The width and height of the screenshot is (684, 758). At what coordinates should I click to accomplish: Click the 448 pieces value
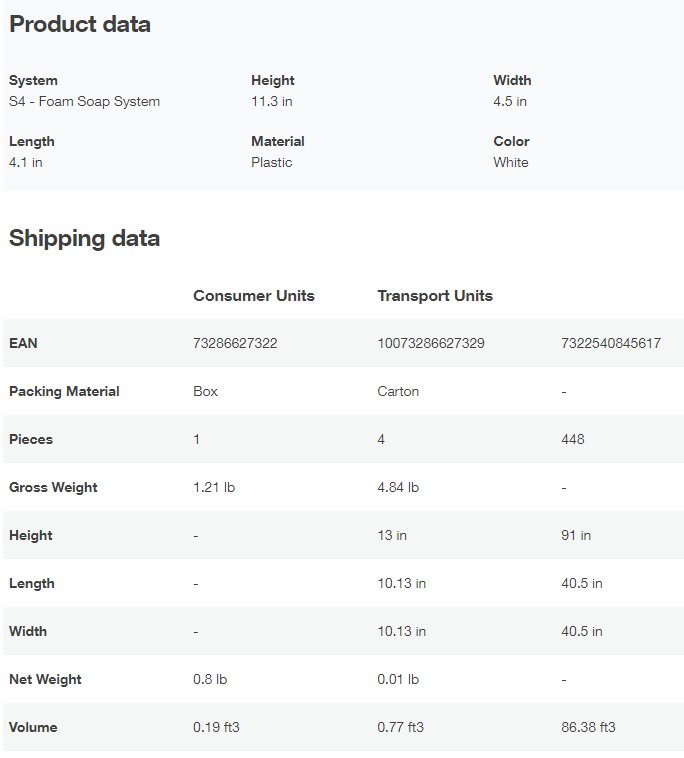click(x=573, y=440)
